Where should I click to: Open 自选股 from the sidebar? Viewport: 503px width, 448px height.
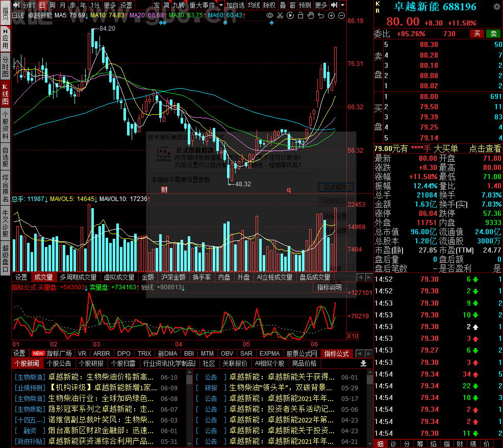pyautogui.click(x=5, y=157)
